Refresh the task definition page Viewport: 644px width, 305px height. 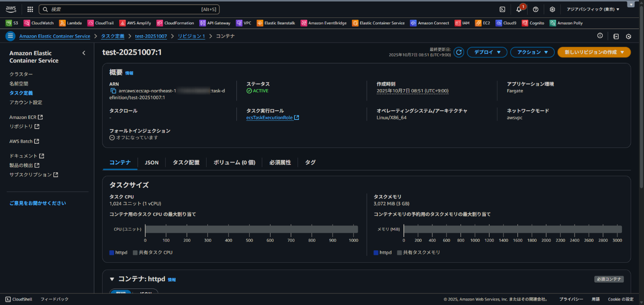click(459, 52)
